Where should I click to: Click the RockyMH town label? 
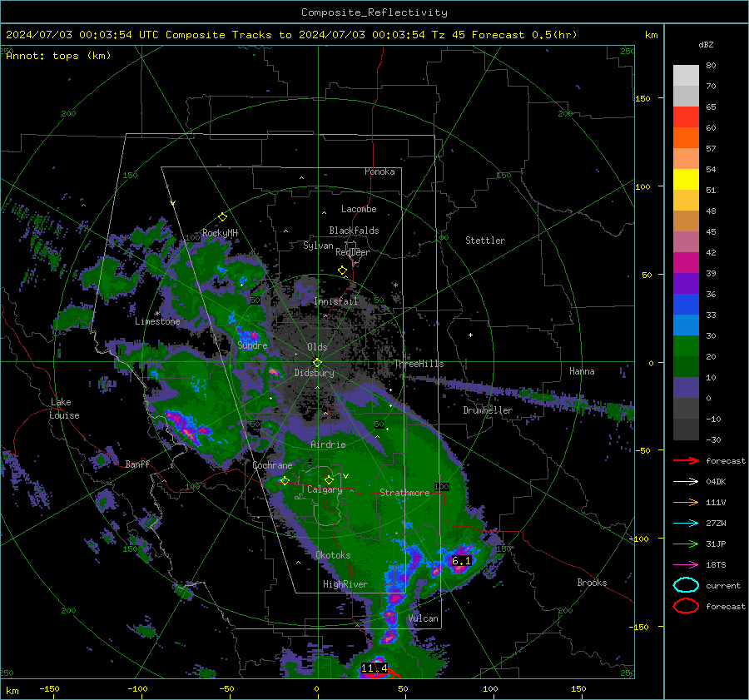[x=220, y=233]
